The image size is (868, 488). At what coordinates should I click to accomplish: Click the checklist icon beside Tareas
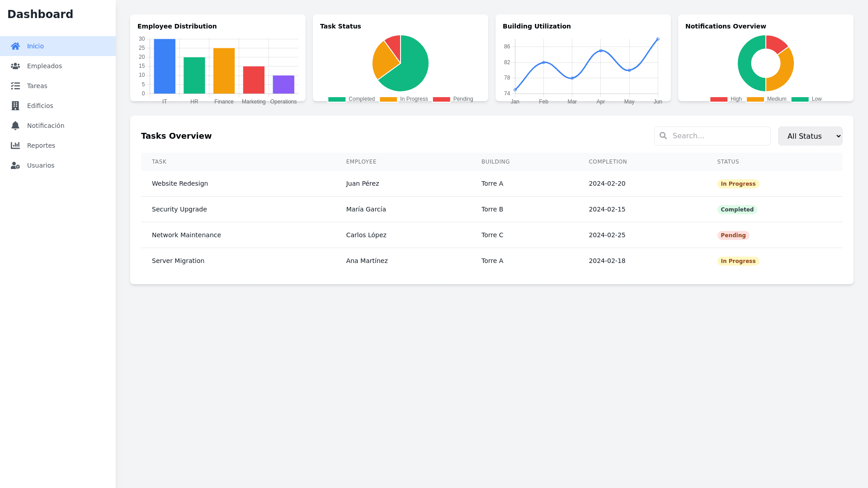tap(15, 86)
